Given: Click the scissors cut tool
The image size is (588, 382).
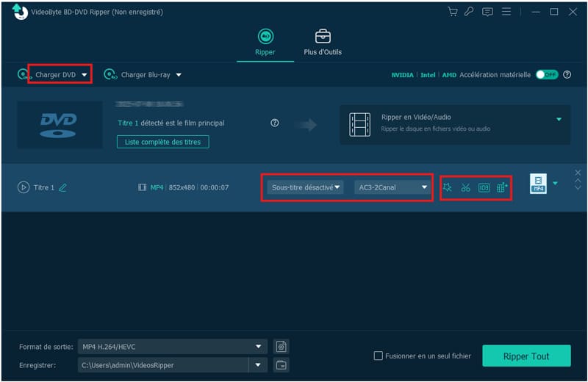Looking at the screenshot, I should 465,187.
